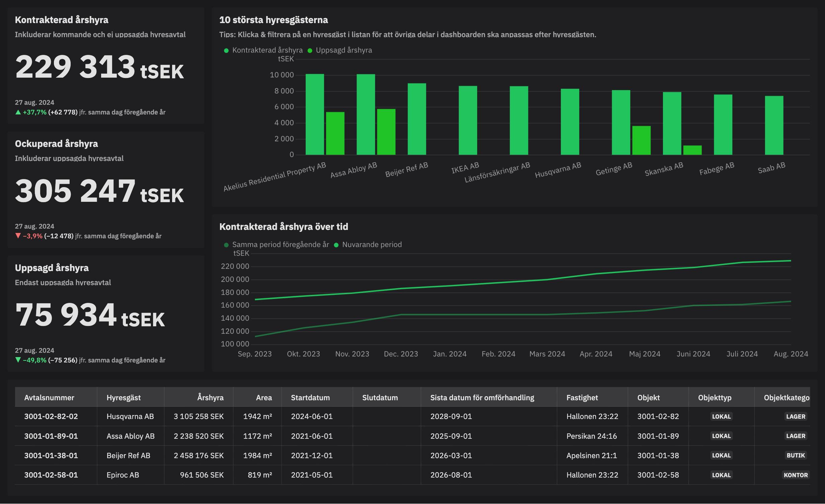Viewport: 825px width, 504px height.
Task: Click Aug. 2024 on the time axis
Action: click(x=791, y=354)
